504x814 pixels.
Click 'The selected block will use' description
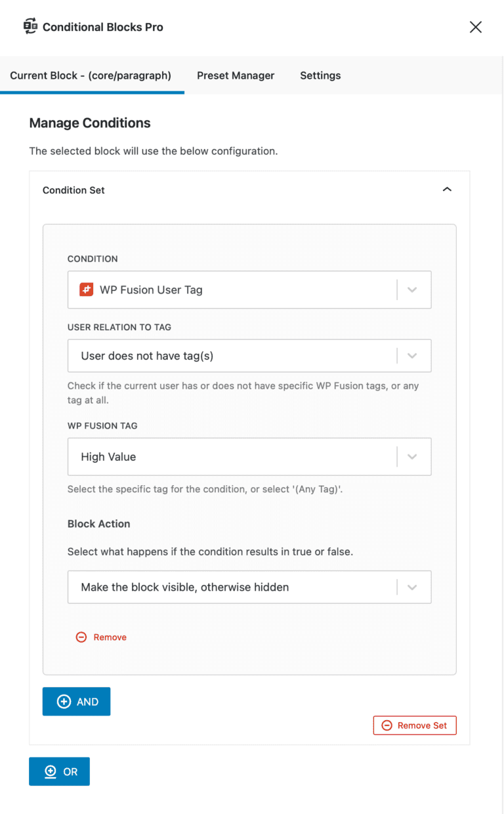(x=154, y=151)
